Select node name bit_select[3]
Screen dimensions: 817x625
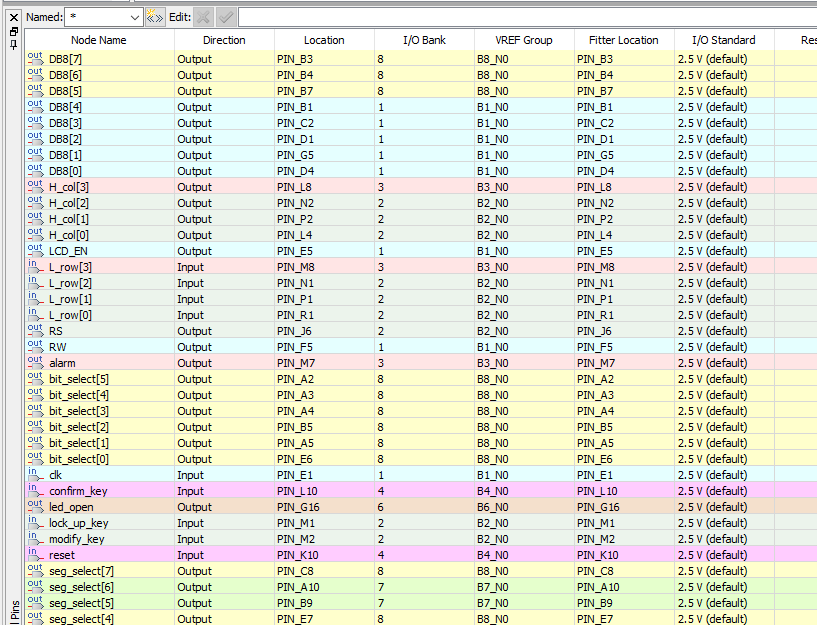click(x=79, y=411)
